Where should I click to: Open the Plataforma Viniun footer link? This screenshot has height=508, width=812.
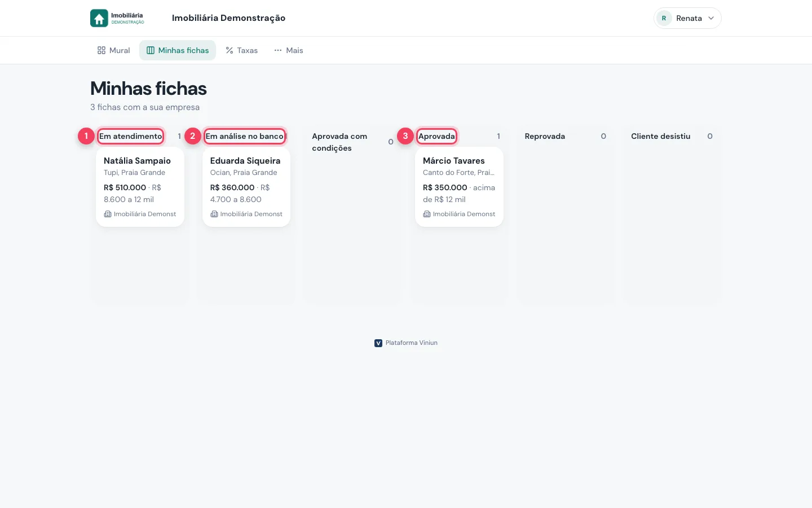pos(406,343)
